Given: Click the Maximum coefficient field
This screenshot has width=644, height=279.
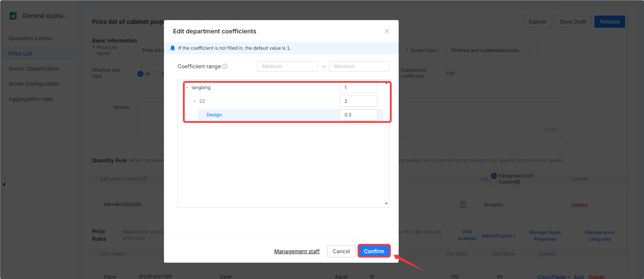Looking at the screenshot, I should point(359,66).
